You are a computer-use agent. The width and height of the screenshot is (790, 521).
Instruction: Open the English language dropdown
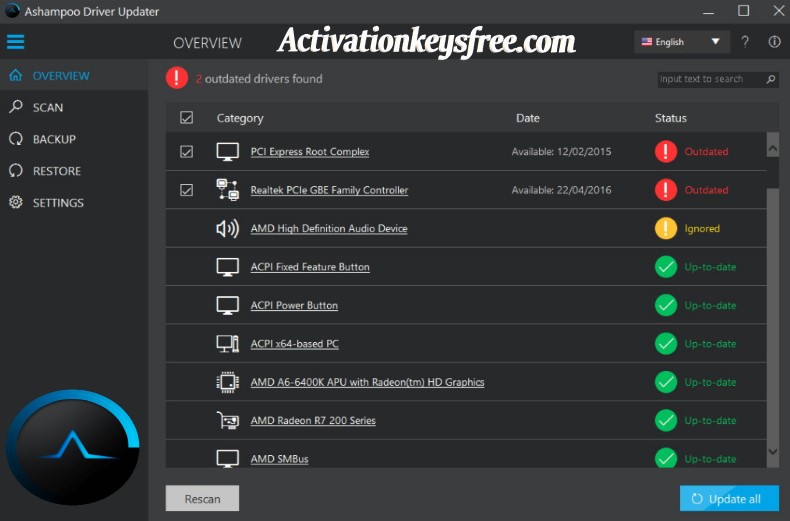pos(681,42)
